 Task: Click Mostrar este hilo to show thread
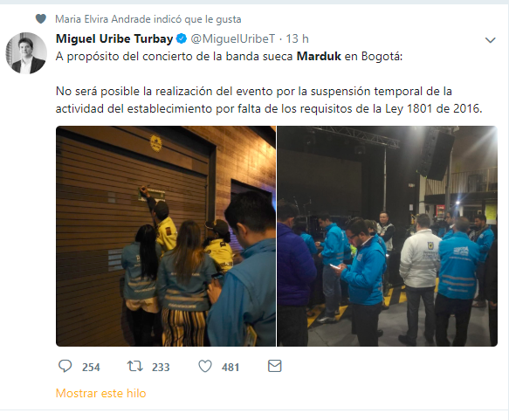101,393
